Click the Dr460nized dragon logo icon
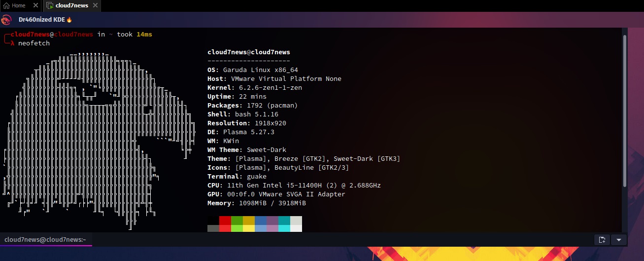Screen dimensions: 644x261 (6, 20)
